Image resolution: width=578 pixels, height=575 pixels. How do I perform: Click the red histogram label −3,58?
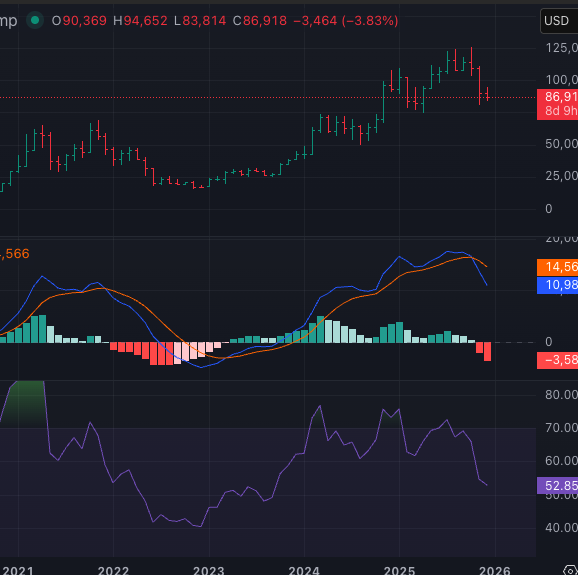coord(557,360)
